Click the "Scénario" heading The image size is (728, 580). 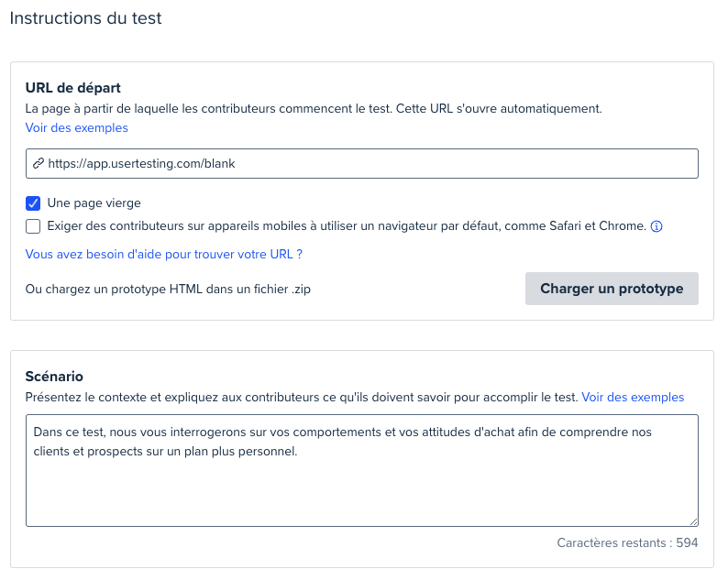coord(54,377)
